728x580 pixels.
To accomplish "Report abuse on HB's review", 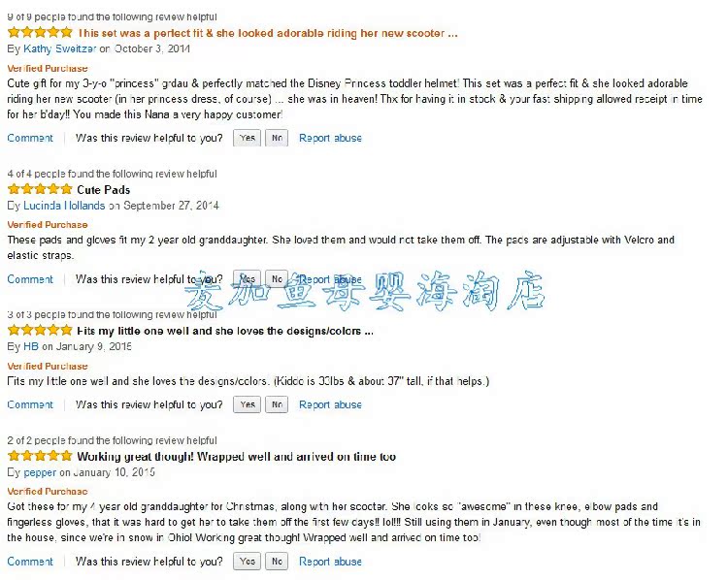I will (x=330, y=404).
